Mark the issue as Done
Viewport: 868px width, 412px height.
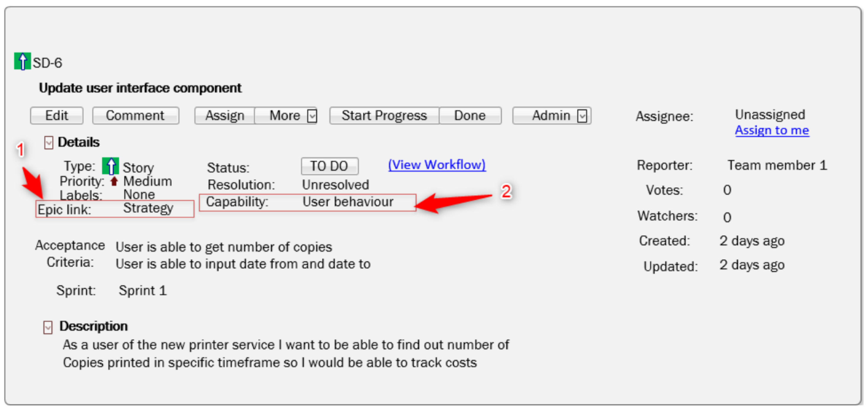pos(470,116)
